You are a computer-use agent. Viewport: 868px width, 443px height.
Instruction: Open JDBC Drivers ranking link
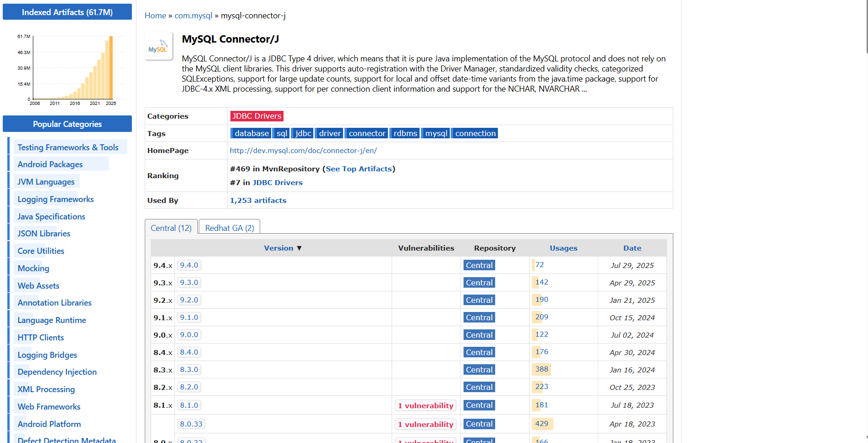pyautogui.click(x=278, y=182)
